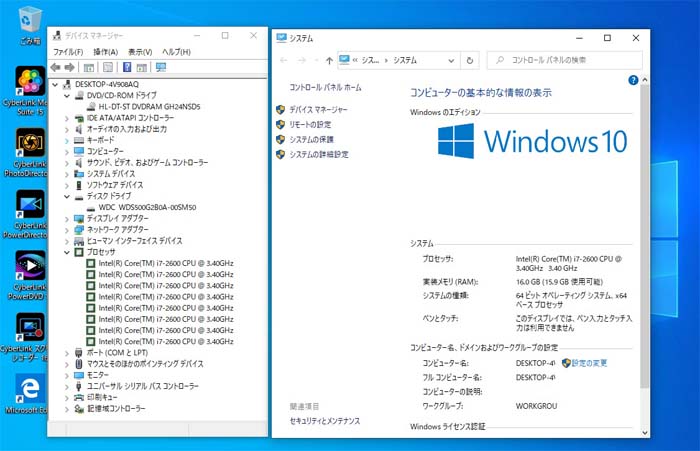700x451 pixels.
Task: Collapse the プロセッサ node
Action: tap(67, 252)
